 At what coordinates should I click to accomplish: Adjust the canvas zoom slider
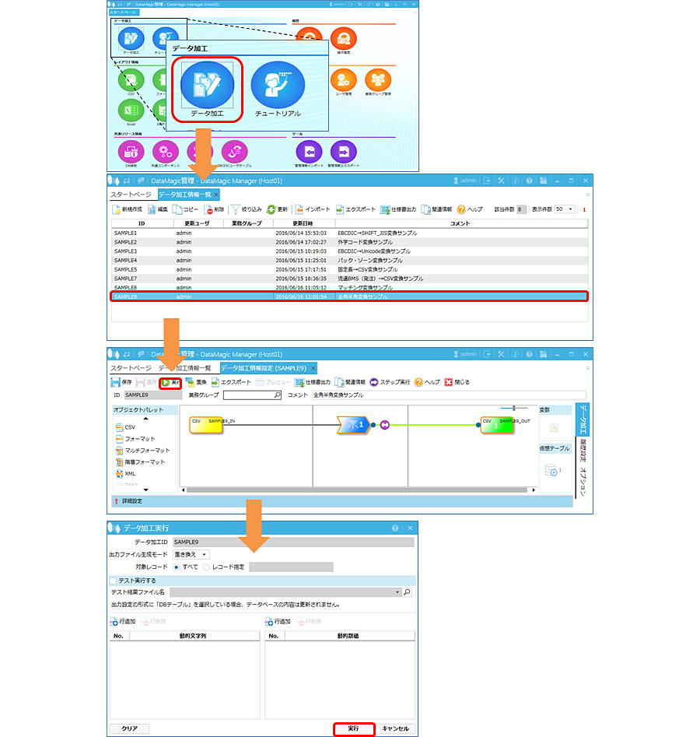[x=513, y=407]
